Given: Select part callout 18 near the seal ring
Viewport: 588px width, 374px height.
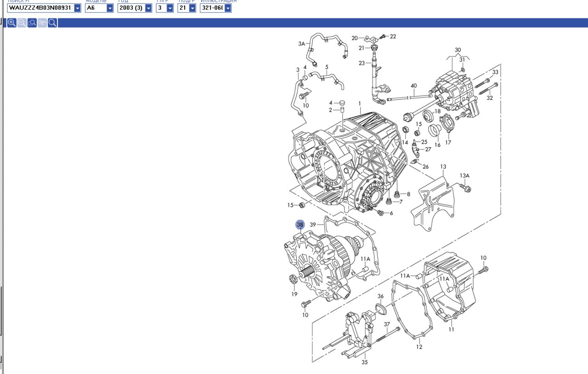Looking at the screenshot, I should pos(437,112).
